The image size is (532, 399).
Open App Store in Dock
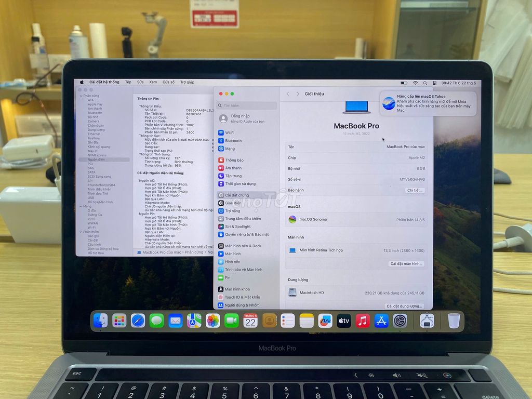[x=381, y=321]
